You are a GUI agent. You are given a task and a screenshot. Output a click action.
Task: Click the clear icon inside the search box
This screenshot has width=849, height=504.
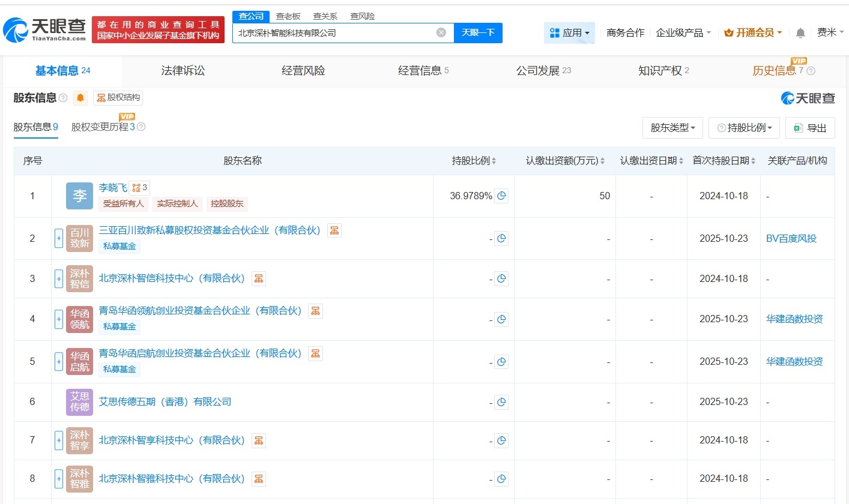tap(441, 33)
